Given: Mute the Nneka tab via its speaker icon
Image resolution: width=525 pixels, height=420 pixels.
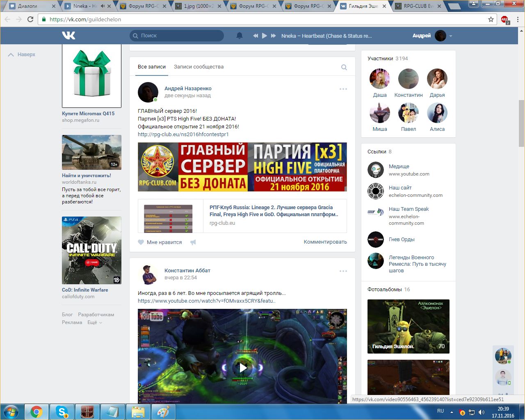Looking at the screenshot, I should [102, 6].
